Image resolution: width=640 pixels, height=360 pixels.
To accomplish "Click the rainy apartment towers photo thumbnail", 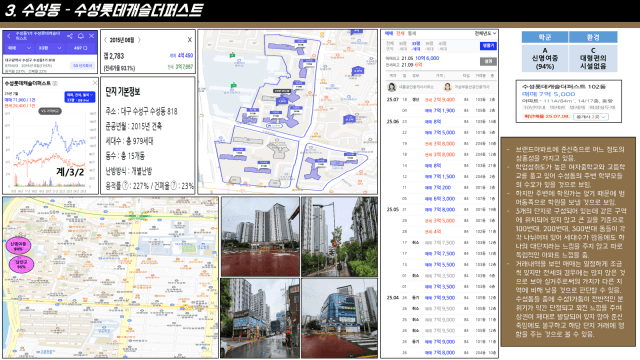I will 260,237.
